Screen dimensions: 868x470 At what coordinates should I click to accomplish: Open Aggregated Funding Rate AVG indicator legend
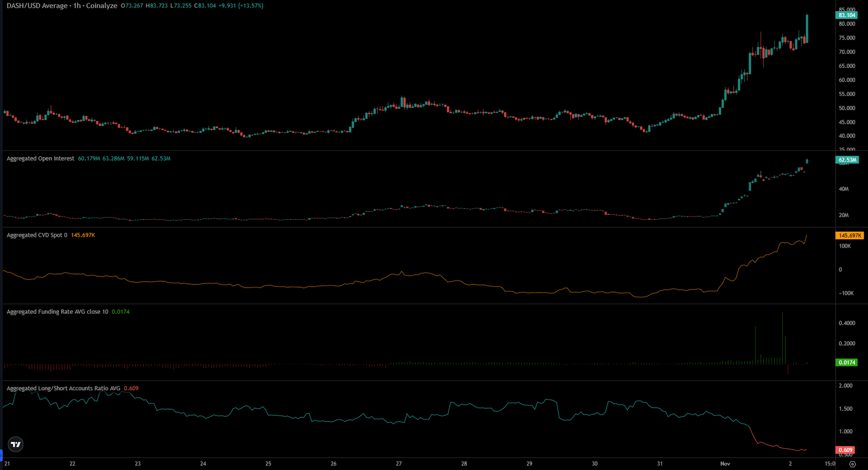pos(58,312)
